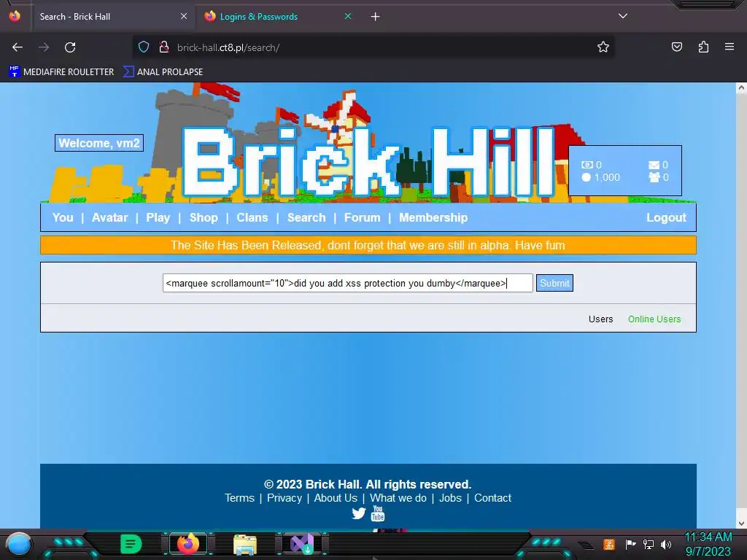Open the Forum page
The width and height of the screenshot is (747, 560).
click(363, 217)
